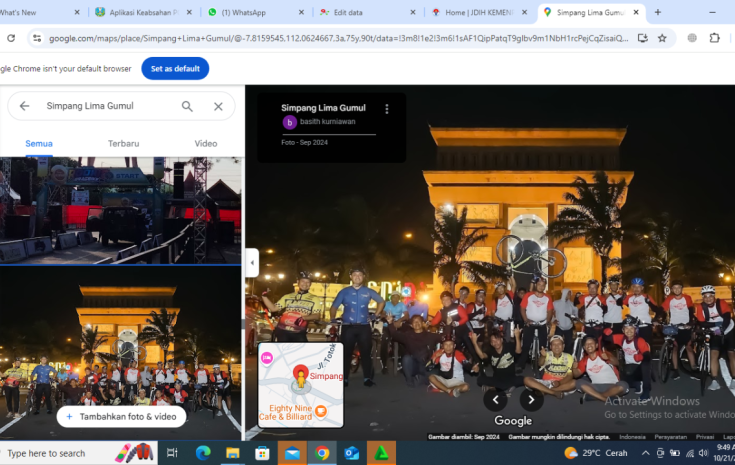Screen dimensions: 735x465
Task: Open the Privasi footer link
Action: 705,437
